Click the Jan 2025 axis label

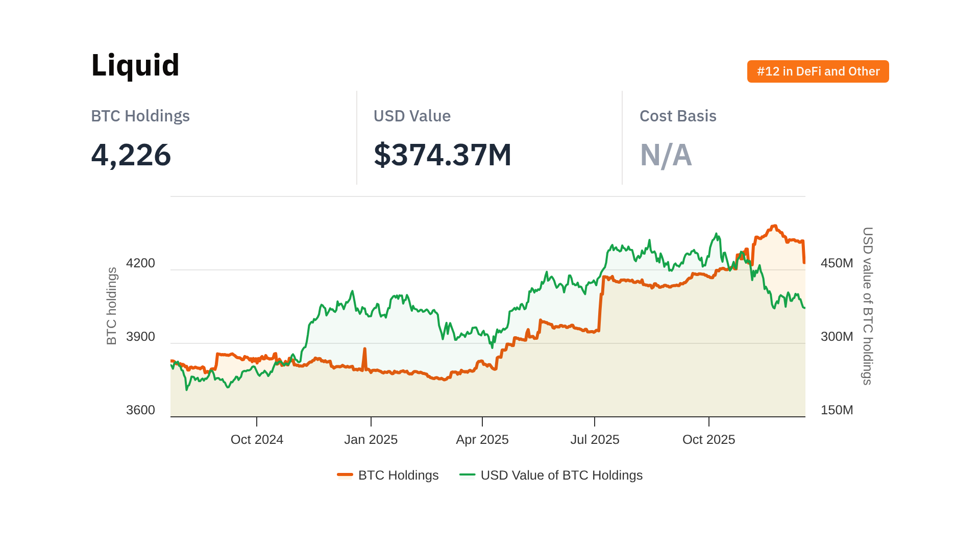371,439
